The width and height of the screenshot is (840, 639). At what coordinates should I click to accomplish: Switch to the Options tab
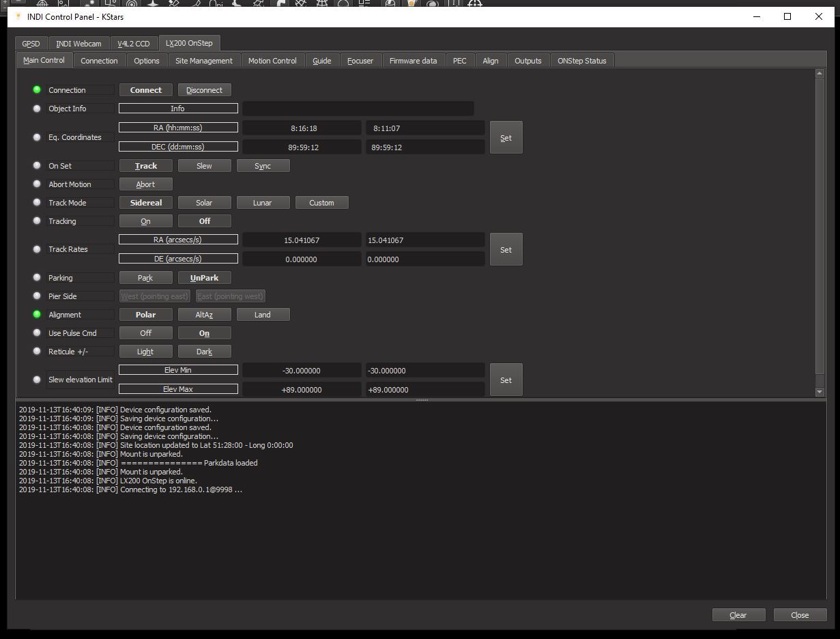(x=147, y=61)
